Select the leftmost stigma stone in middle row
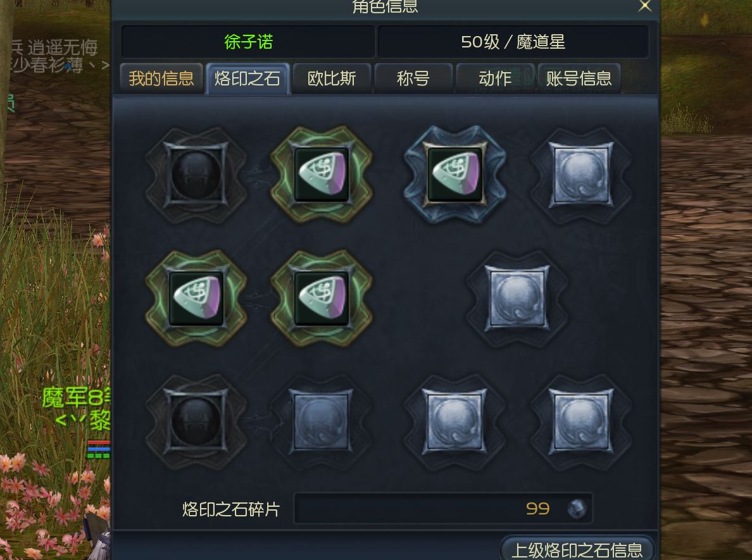Viewport: 752px width, 560px height. click(196, 299)
